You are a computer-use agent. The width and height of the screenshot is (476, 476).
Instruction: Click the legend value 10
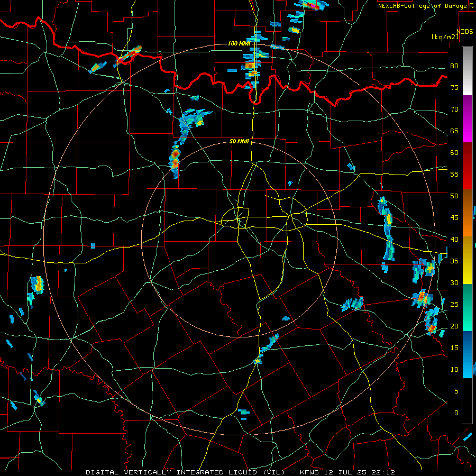[x=454, y=370]
